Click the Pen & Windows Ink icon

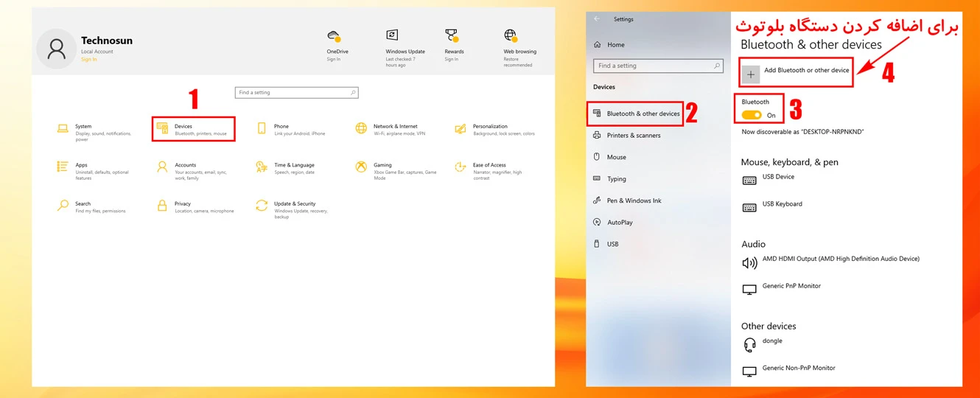point(597,200)
